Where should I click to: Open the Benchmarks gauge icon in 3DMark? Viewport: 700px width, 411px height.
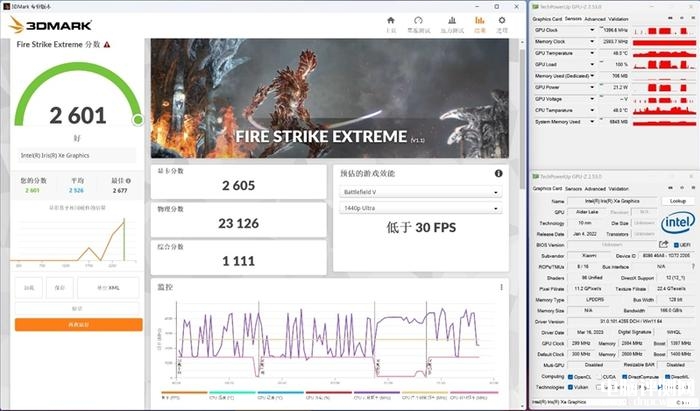coord(418,21)
